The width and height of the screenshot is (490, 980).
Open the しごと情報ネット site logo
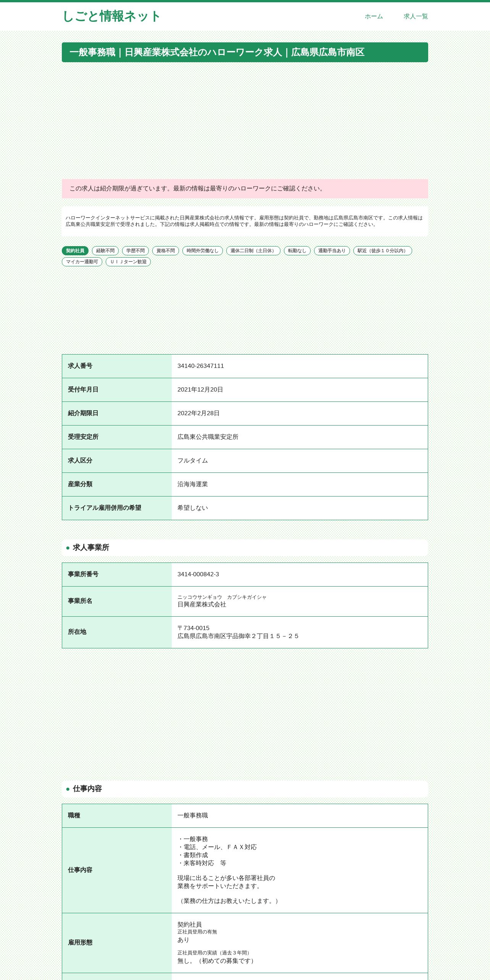pos(111,16)
